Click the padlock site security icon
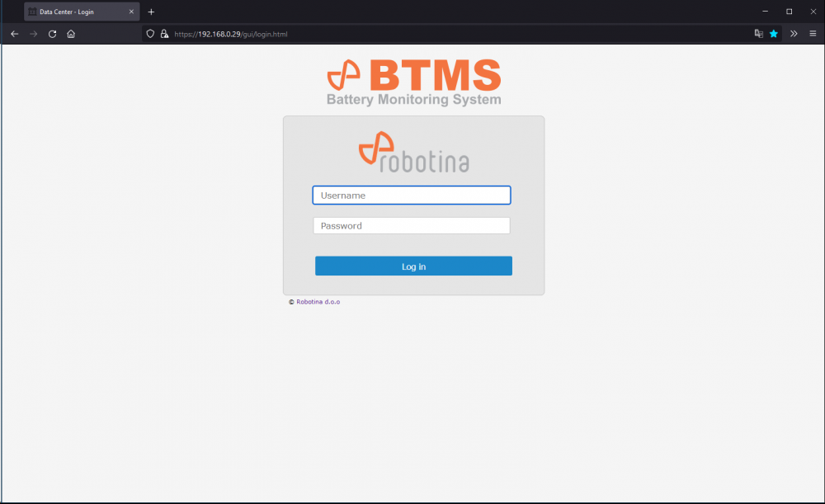Image resolution: width=825 pixels, height=504 pixels. click(x=165, y=34)
